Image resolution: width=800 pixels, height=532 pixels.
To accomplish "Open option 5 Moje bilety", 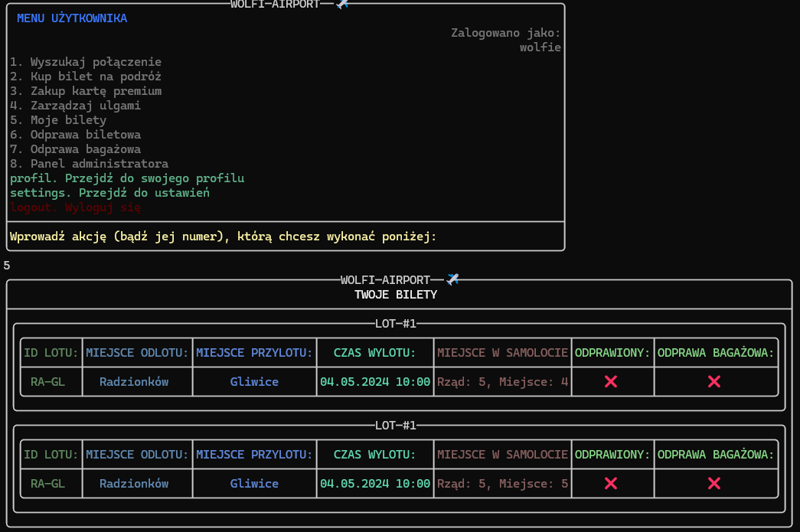I will pos(58,120).
